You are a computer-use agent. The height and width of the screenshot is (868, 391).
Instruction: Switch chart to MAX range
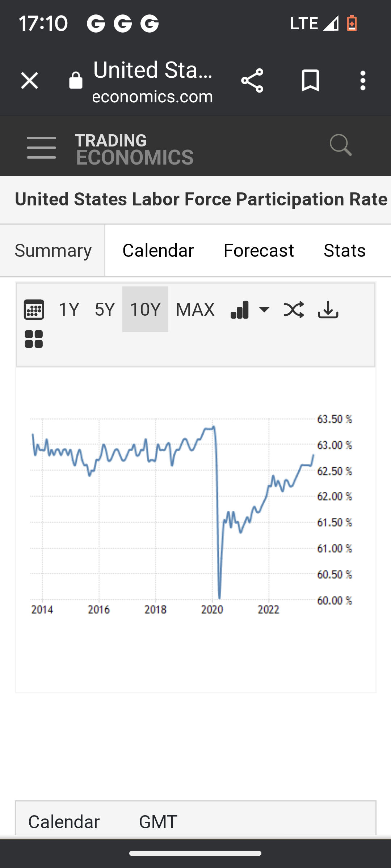(195, 310)
